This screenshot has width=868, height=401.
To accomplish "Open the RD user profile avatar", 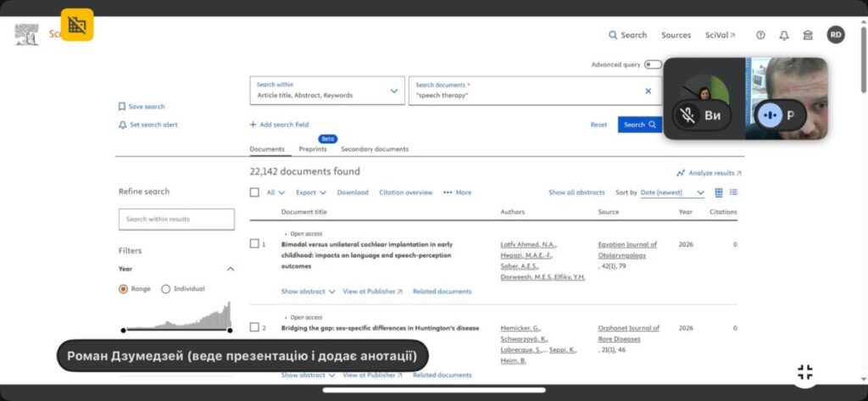I will click(836, 35).
